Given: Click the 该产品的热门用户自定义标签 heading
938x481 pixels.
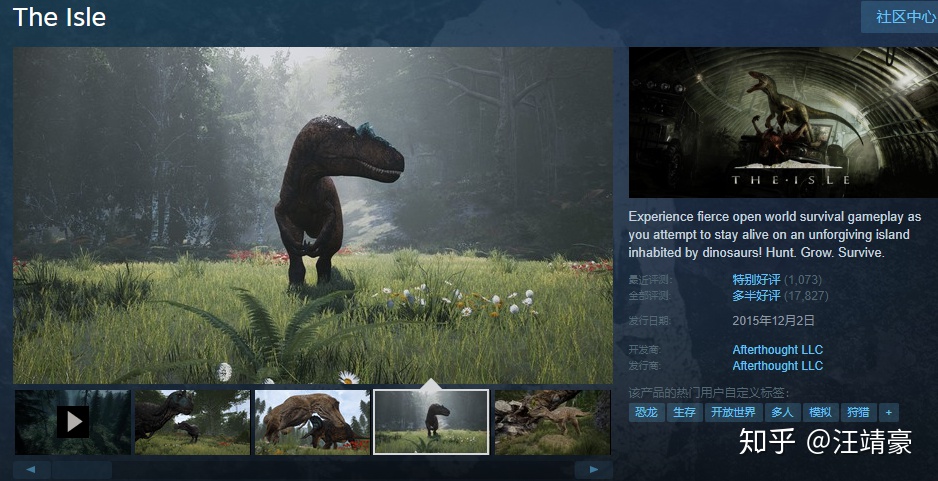Looking at the screenshot, I should (x=709, y=393).
